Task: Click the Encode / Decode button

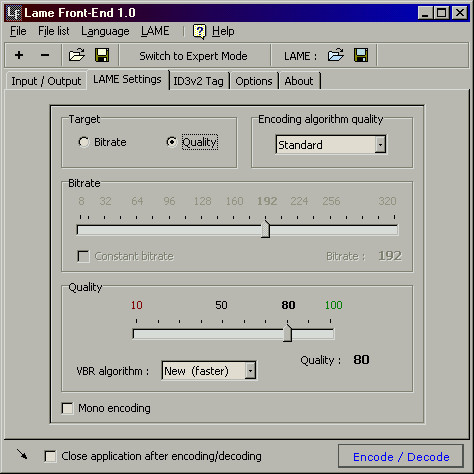Action: point(401,456)
